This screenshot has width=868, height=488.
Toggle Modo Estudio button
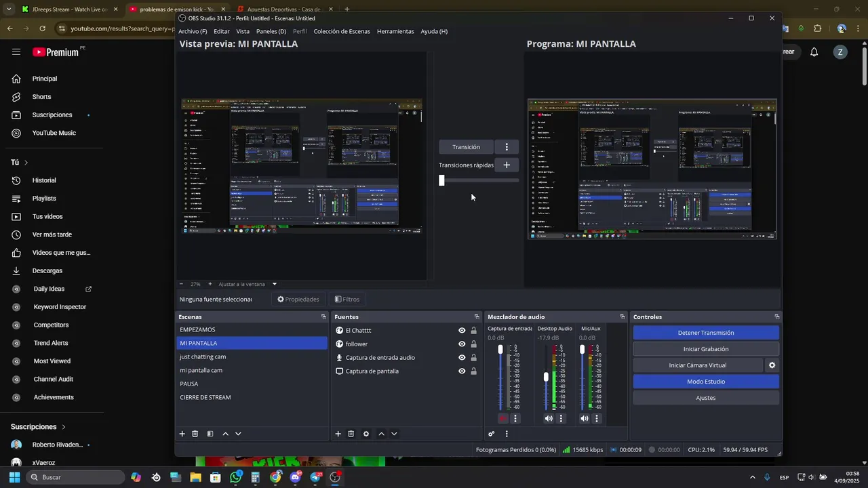[706, 382]
